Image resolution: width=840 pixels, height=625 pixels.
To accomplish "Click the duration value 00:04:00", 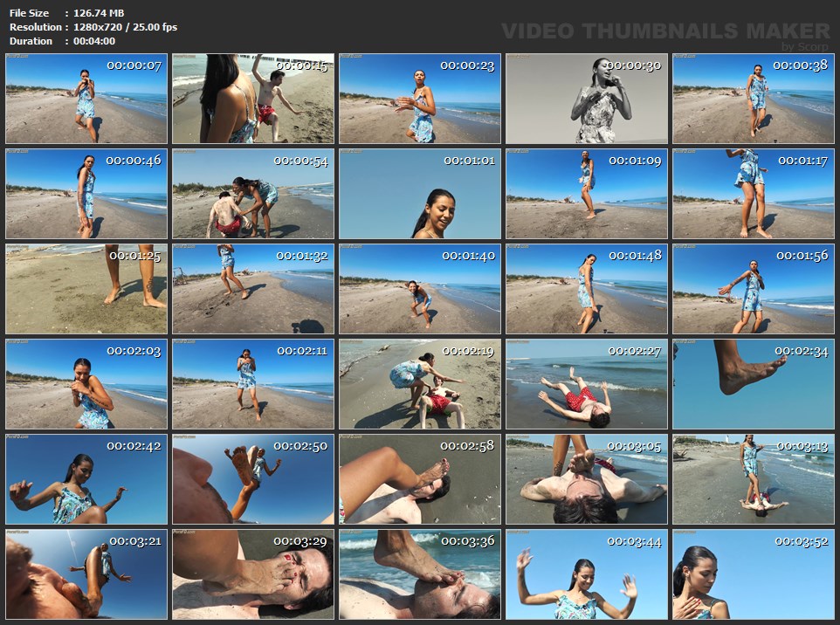I will point(94,41).
